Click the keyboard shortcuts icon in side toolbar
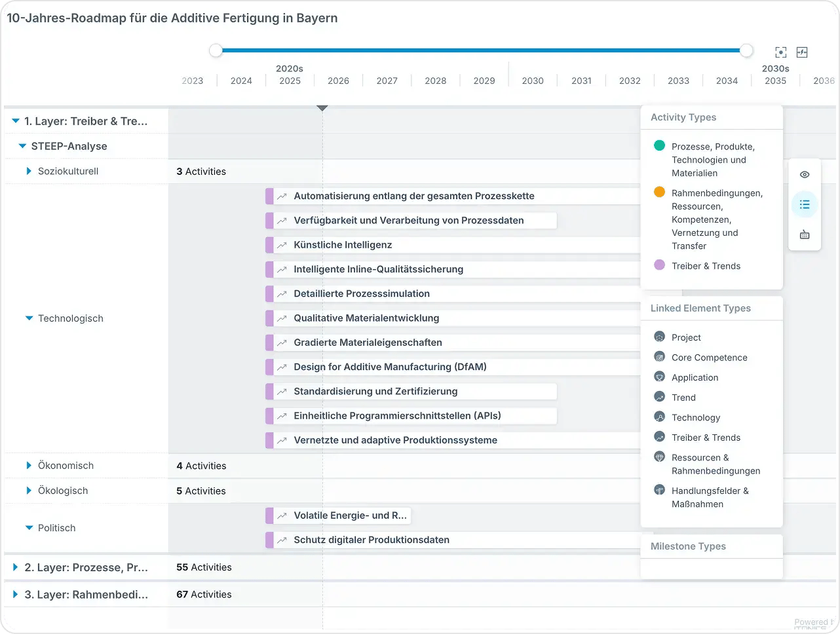 805,234
